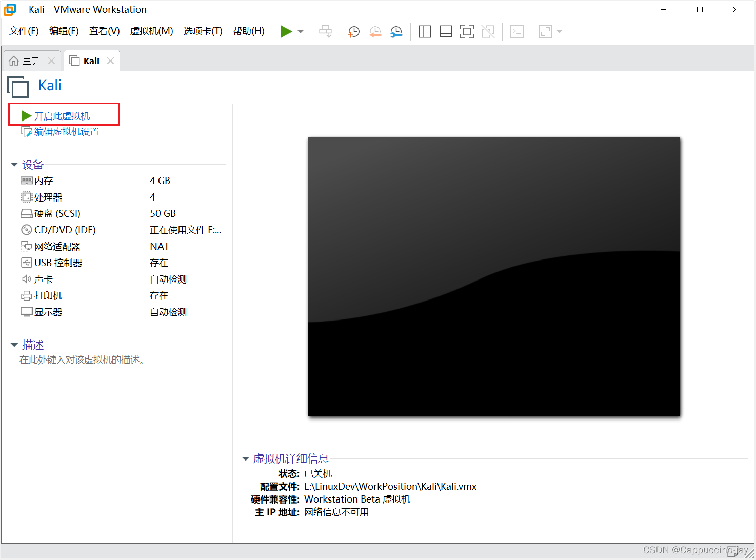Click the black VM screen preview
The height and width of the screenshot is (560, 756).
pyautogui.click(x=493, y=277)
